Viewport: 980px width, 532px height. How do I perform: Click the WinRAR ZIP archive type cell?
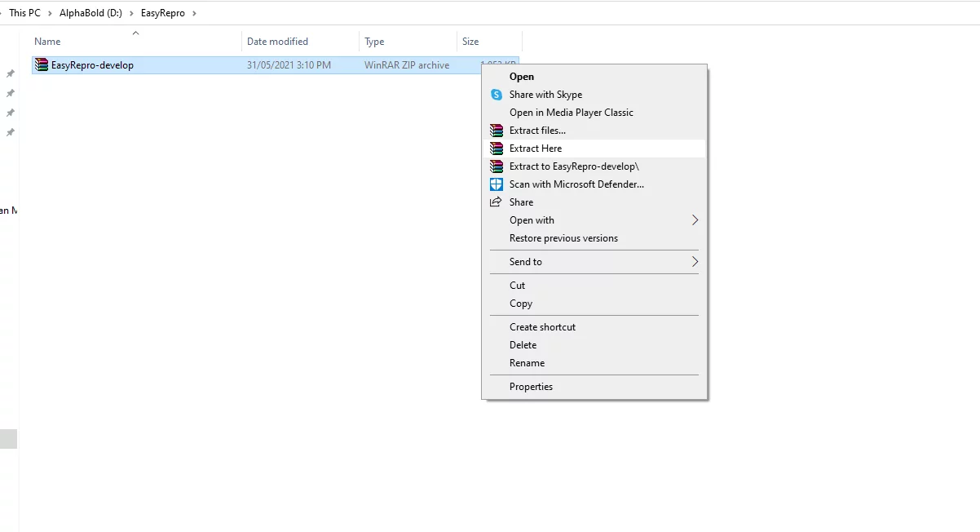point(407,65)
